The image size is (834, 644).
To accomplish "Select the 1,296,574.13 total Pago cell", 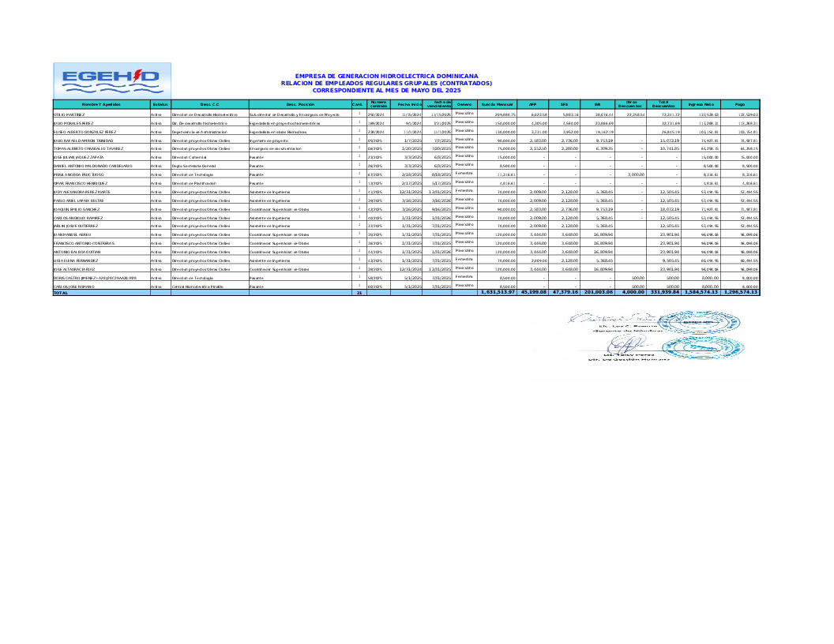I will (x=740, y=293).
